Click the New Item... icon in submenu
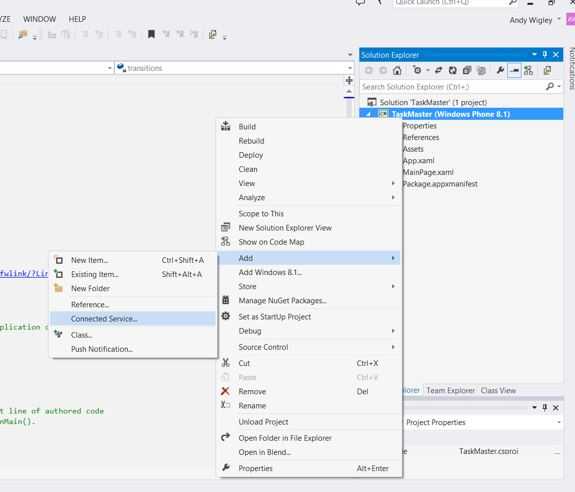The width and height of the screenshot is (575, 492). [59, 260]
